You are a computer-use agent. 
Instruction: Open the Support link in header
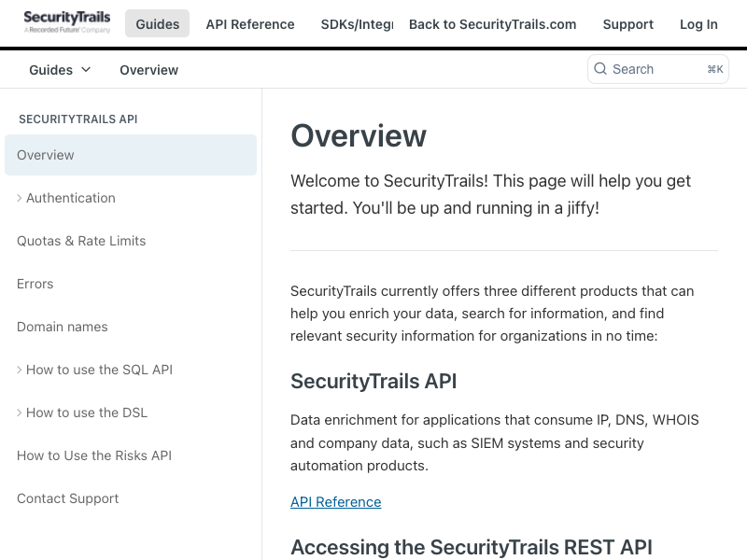click(x=627, y=24)
